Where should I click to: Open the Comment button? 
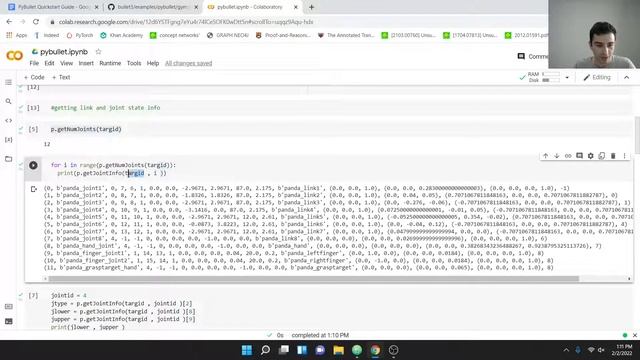click(532, 56)
